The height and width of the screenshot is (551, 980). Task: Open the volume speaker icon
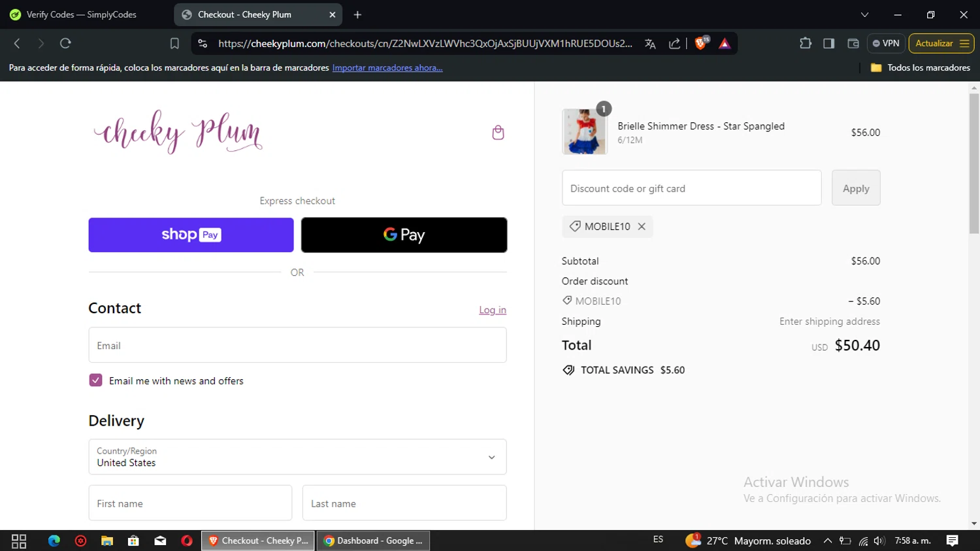[x=879, y=541]
